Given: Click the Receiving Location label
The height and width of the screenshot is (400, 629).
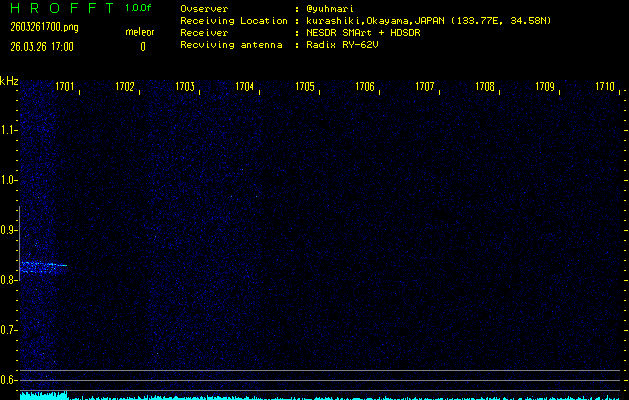Looking at the screenshot, I should pyautogui.click(x=234, y=21).
